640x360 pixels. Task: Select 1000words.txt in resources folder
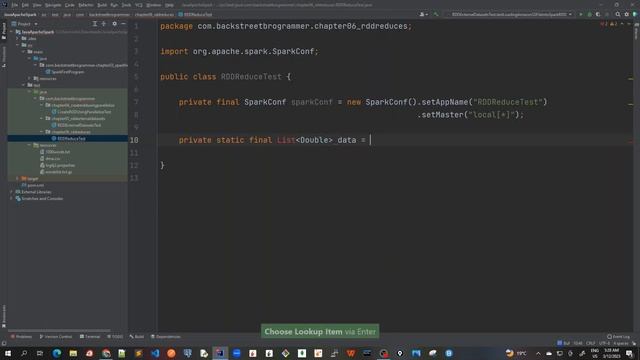click(55, 152)
